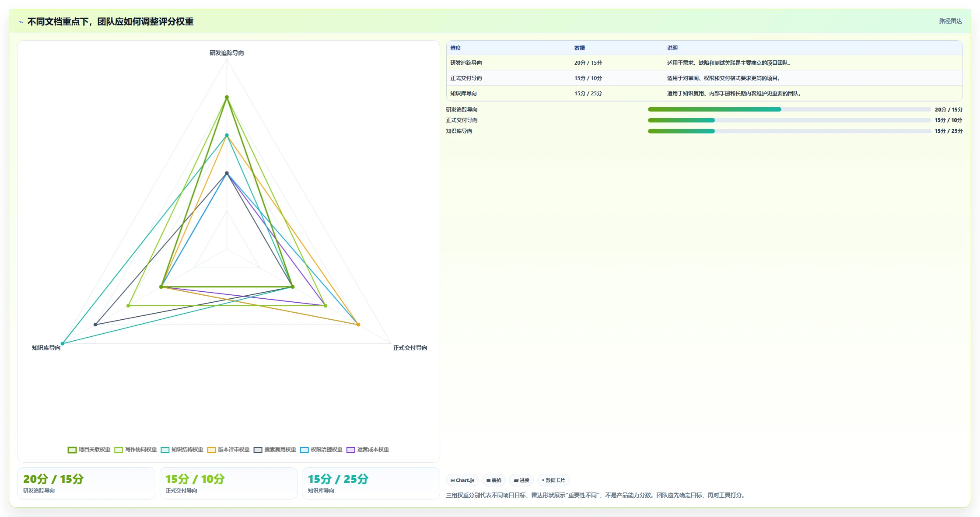
Task: Click the 研发追踪导向 progress bar
Action: 789,109
